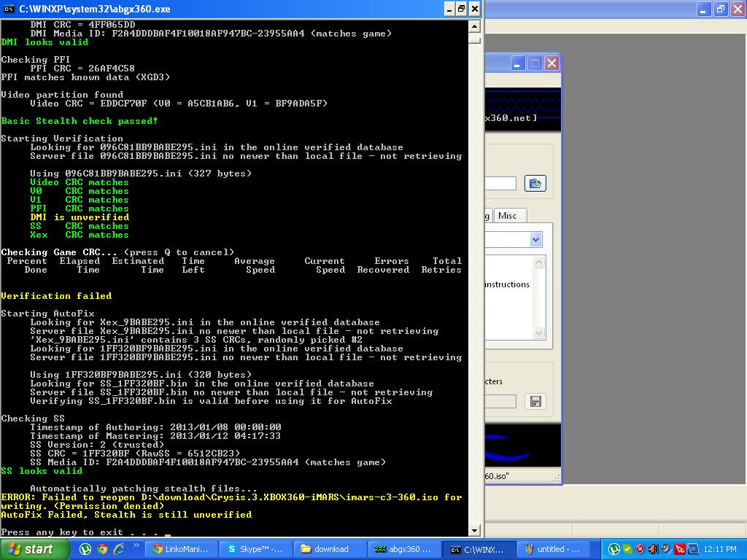Click the open-folder browse icon in abgx360 GUI
This screenshot has width=747, height=560.
[x=535, y=183]
